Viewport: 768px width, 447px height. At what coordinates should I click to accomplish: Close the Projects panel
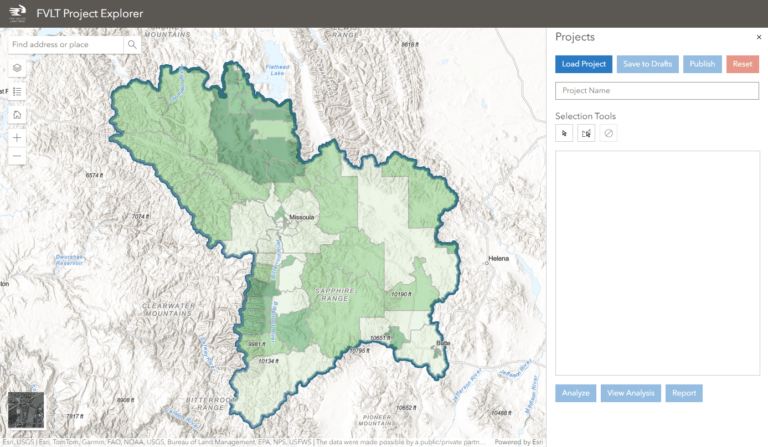click(x=759, y=37)
